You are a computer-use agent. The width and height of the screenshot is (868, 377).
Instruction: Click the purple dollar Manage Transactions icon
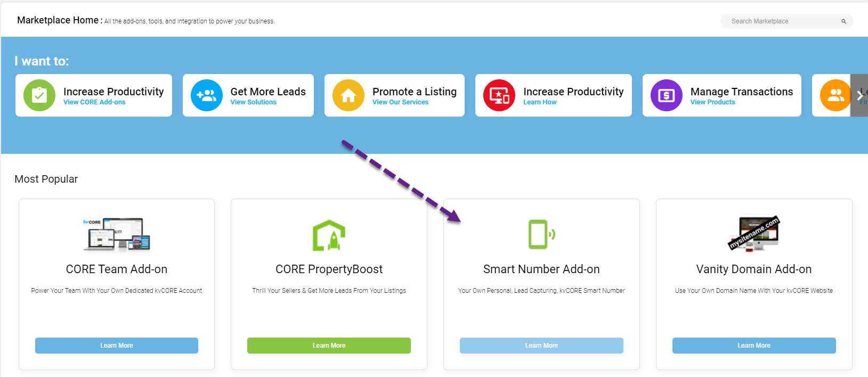tap(667, 95)
